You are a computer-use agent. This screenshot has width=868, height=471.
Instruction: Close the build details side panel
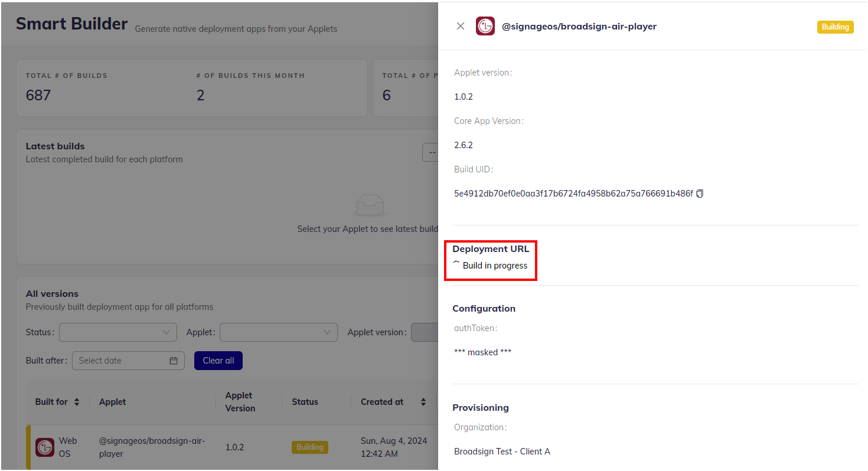tap(461, 26)
